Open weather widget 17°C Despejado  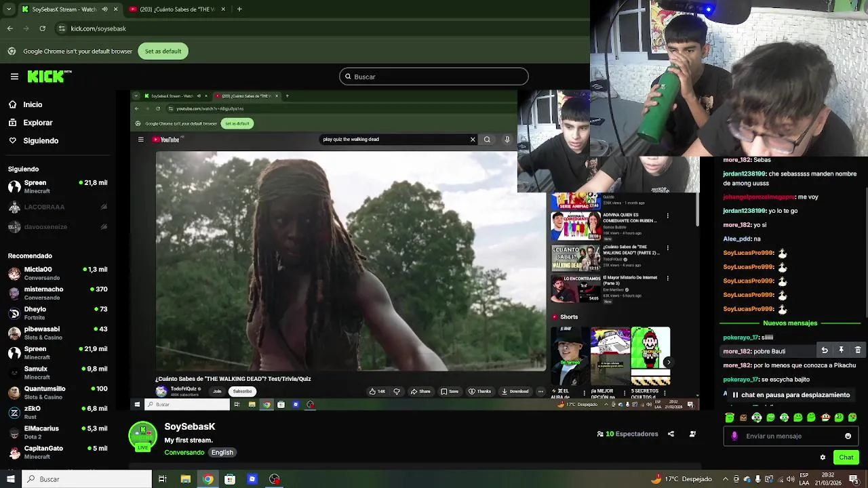click(681, 479)
